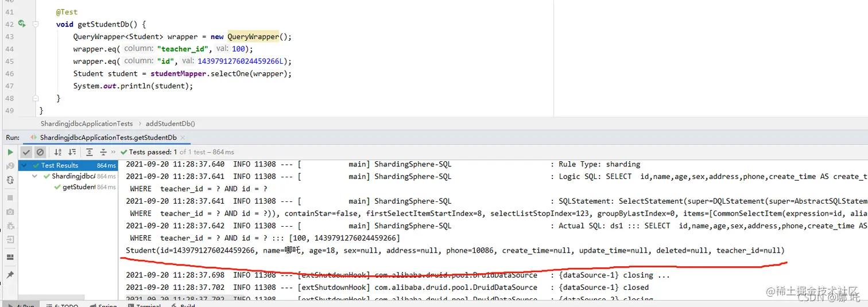
Task: Select the getStudent test row
Action: click(x=68, y=187)
